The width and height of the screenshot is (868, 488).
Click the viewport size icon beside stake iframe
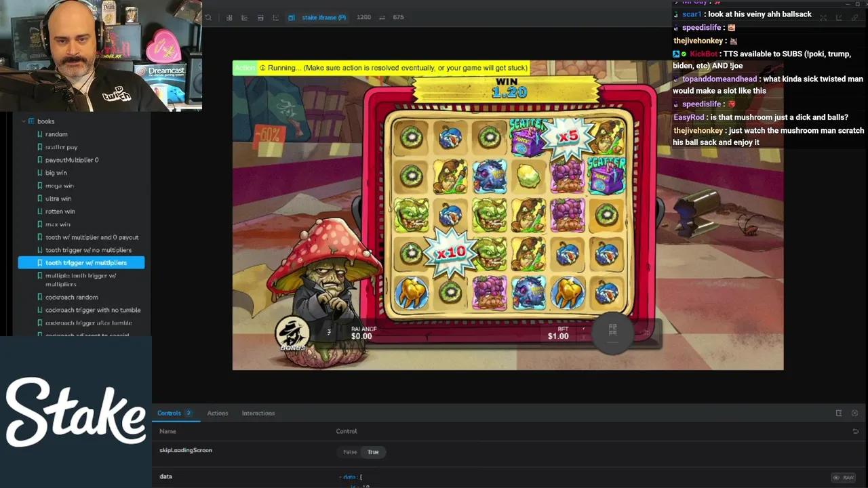(x=291, y=18)
